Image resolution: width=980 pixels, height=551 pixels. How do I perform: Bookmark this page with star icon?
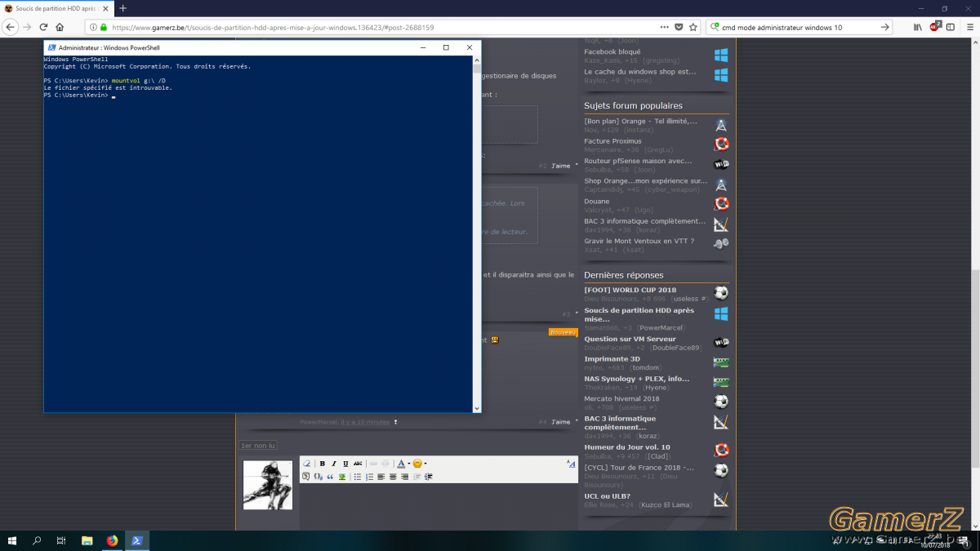tap(693, 27)
